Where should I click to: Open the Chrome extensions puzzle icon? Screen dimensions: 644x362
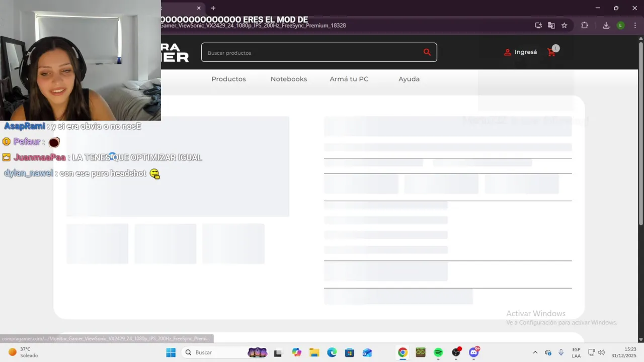click(585, 25)
